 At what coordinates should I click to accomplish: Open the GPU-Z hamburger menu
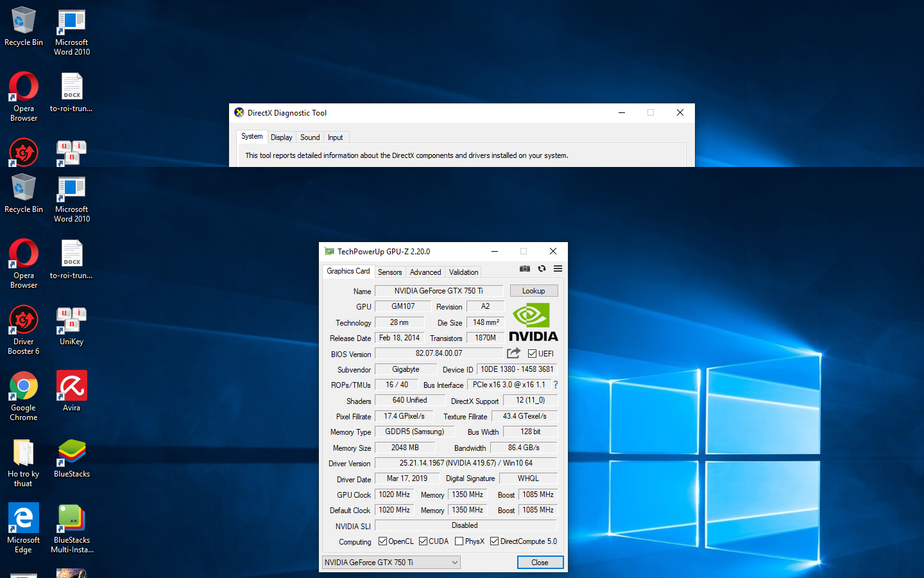(x=558, y=268)
